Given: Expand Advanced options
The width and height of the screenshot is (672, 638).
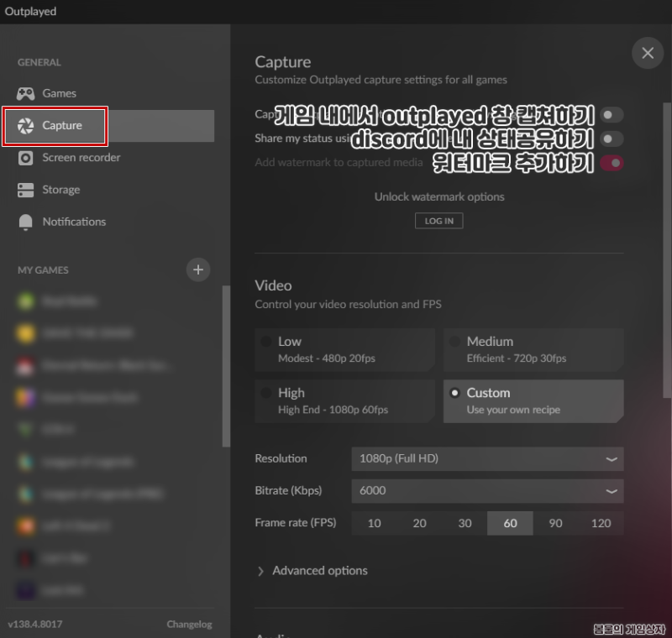Looking at the screenshot, I should (x=312, y=571).
